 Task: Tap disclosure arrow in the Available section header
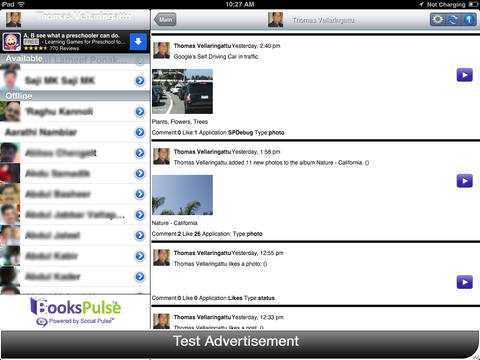coord(140,60)
